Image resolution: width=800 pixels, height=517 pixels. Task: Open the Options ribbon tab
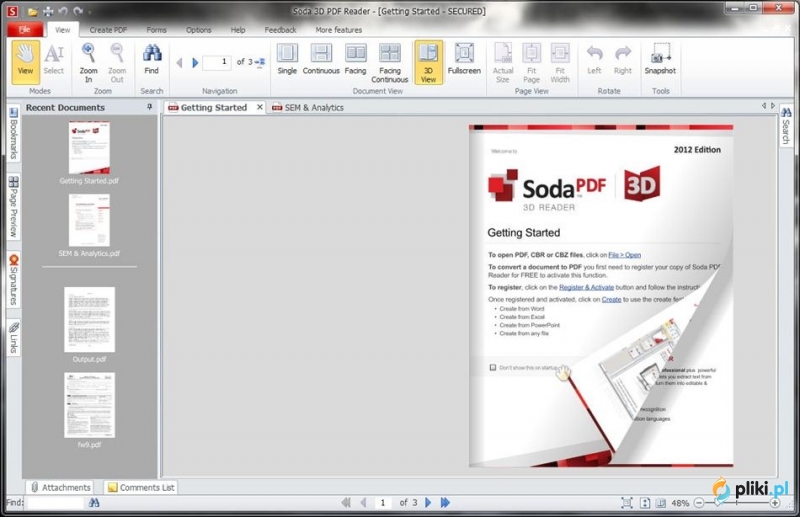198,30
